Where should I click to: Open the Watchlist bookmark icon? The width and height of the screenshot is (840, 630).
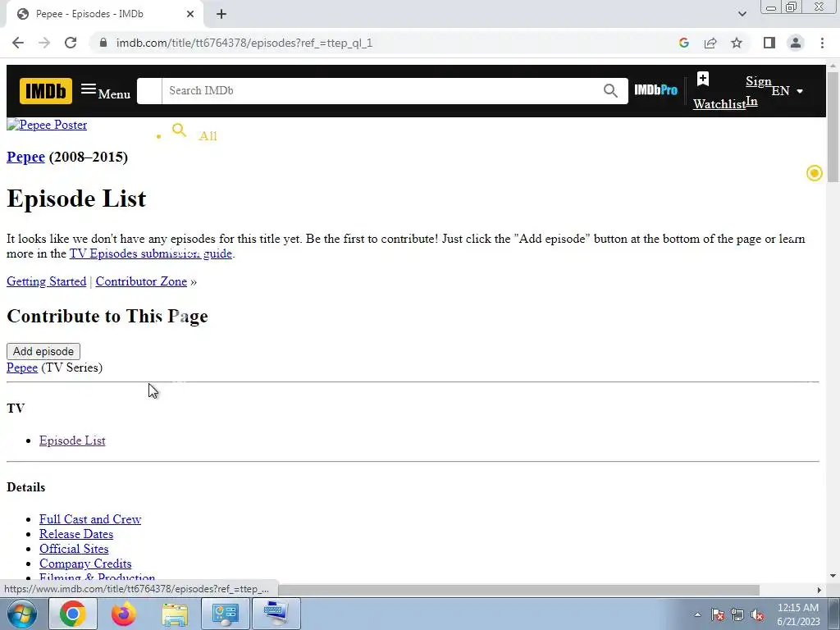tap(703, 80)
